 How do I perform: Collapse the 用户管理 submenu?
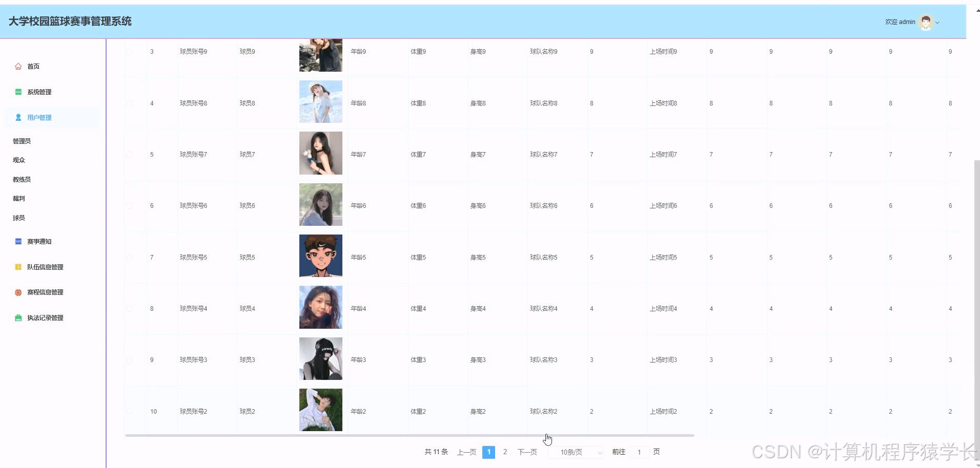[x=39, y=117]
